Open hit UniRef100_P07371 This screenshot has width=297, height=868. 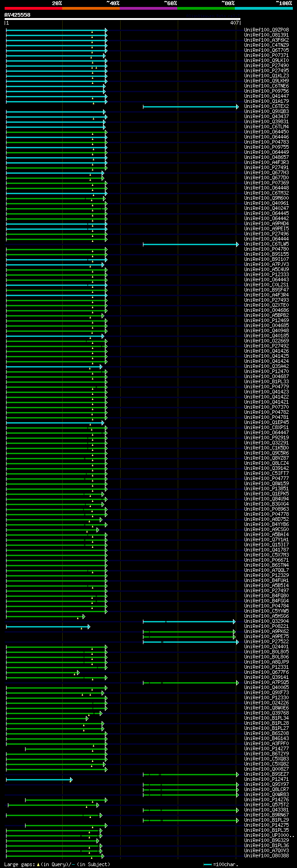click(266, 56)
